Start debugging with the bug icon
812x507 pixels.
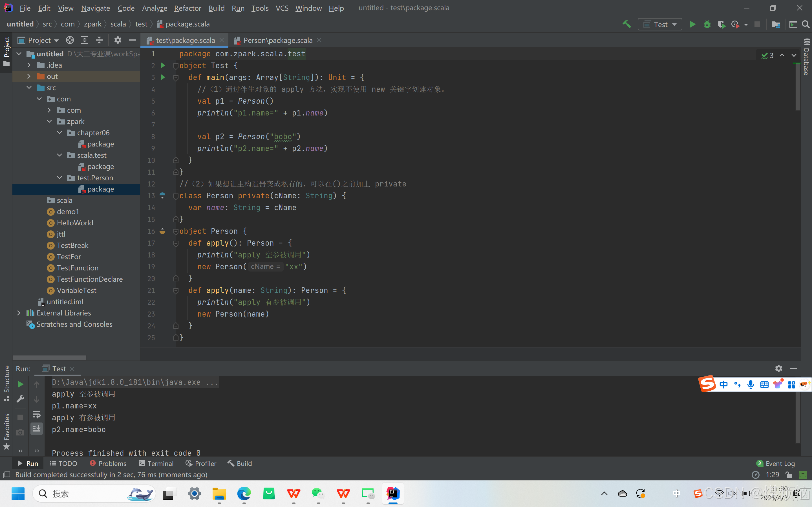point(707,24)
